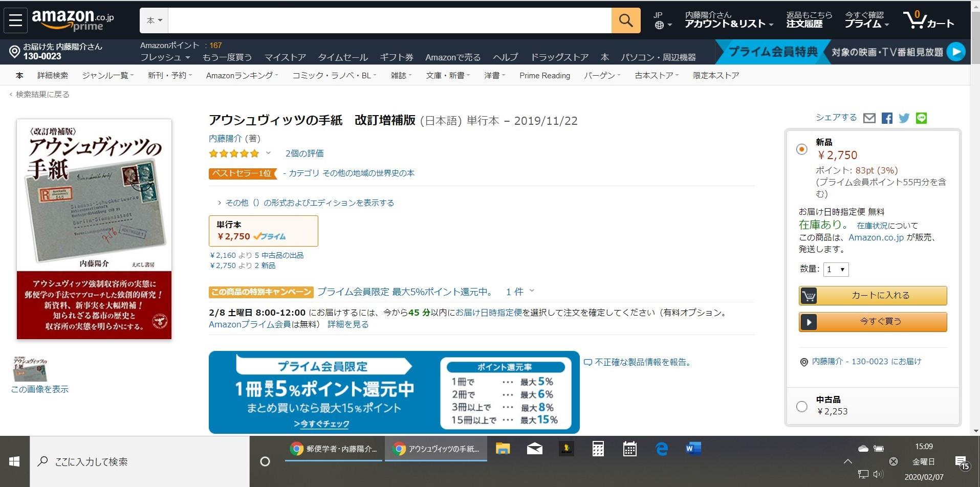Open the 5 中古品の出品 link
980x487 pixels.
tap(279, 255)
